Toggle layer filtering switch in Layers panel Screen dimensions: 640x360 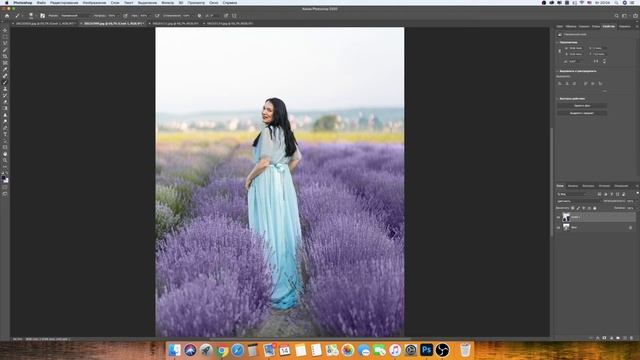(637, 194)
